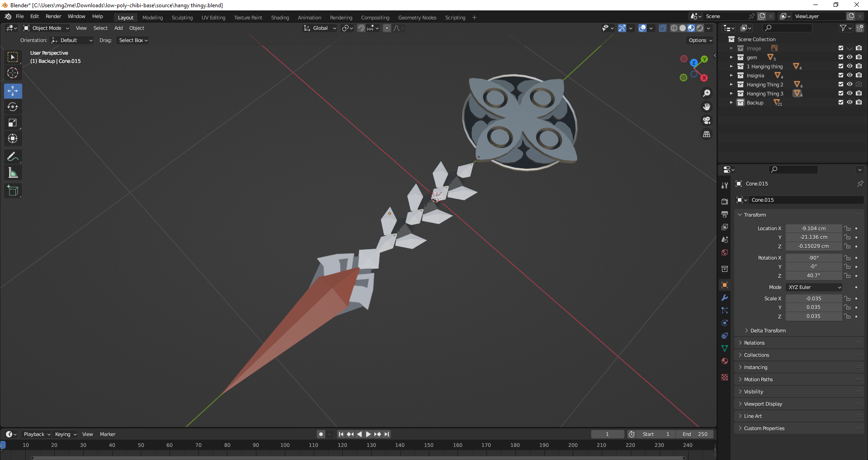Uncheck the Insignia collection checkbox
The width and height of the screenshot is (868, 460).
pyautogui.click(x=841, y=76)
